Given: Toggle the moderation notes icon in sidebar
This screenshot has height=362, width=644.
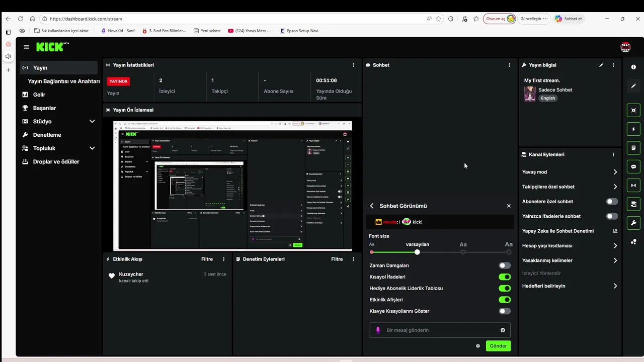Looking at the screenshot, I should 633,148.
